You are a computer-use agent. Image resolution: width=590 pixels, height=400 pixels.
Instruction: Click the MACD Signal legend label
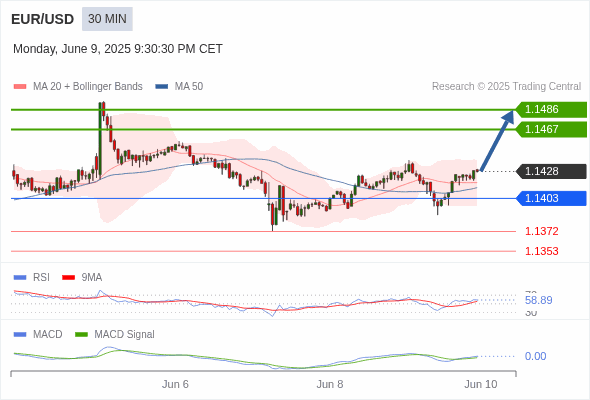pyautogui.click(x=125, y=335)
